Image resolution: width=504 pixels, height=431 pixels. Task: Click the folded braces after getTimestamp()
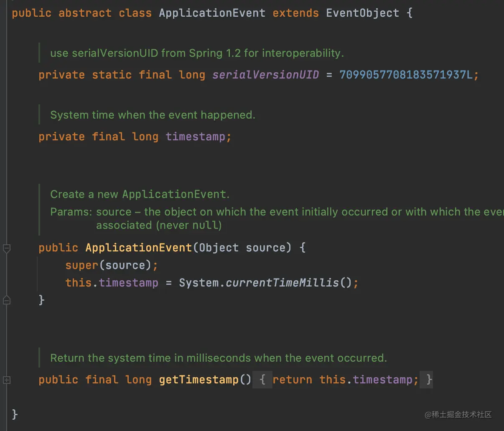pyautogui.click(x=262, y=380)
